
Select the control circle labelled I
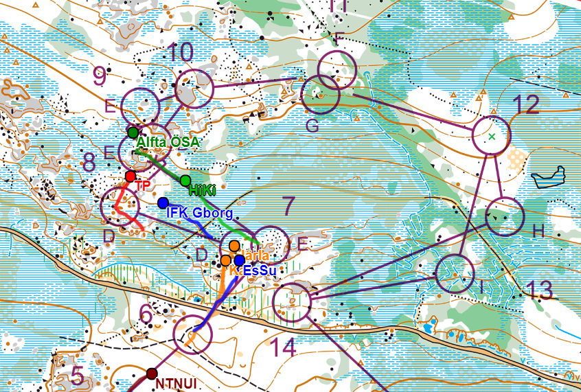coord(455,274)
